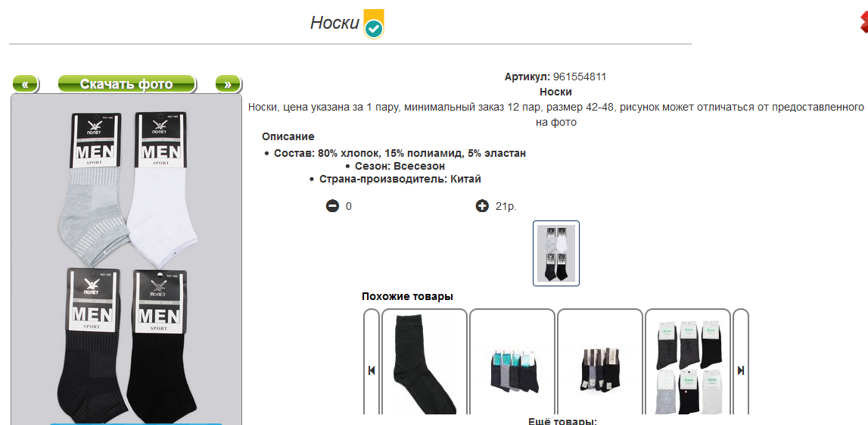
Task: Click the 21р. price label
Action: 506,207
